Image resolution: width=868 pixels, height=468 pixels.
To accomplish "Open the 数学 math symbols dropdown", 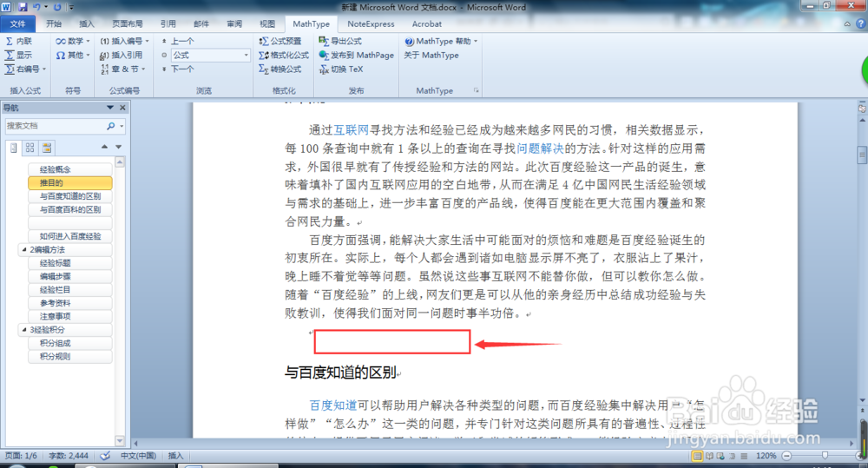I will (73, 41).
